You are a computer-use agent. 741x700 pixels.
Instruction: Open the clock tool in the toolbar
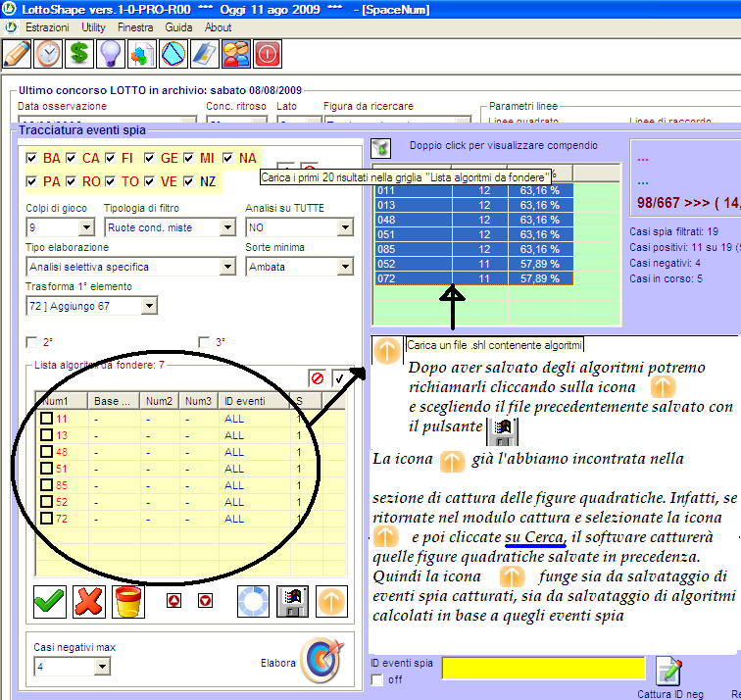[x=48, y=53]
